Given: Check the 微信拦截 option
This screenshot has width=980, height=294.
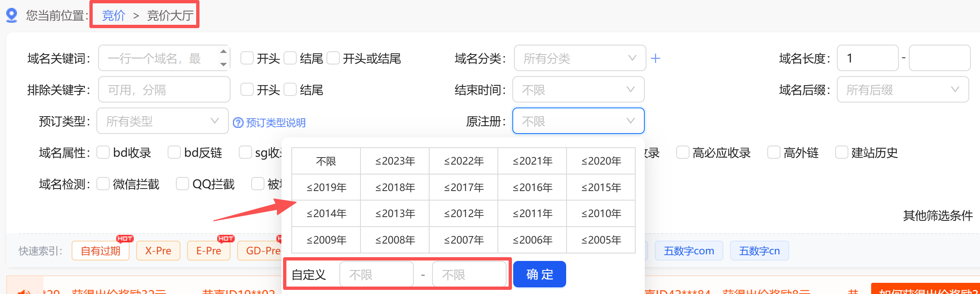Looking at the screenshot, I should point(103,184).
